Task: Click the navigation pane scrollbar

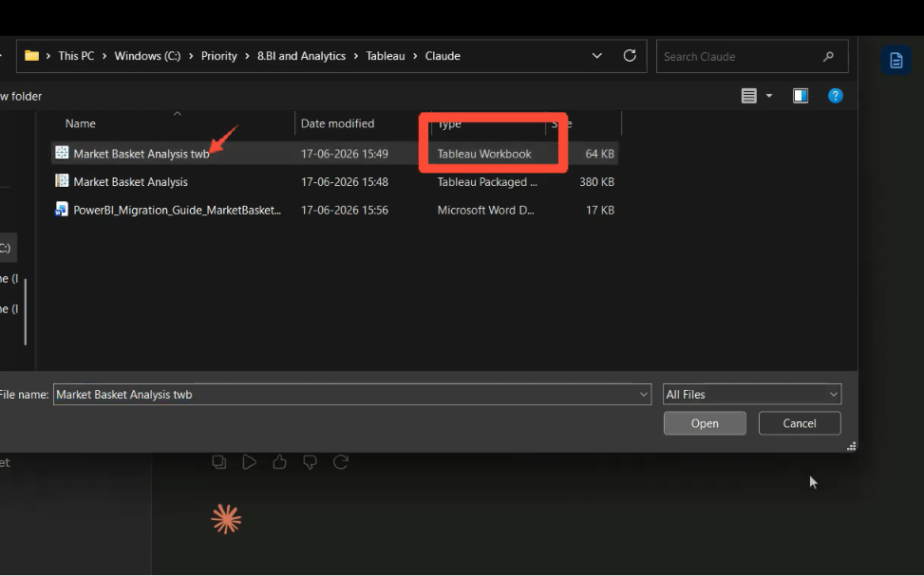Action: [26, 311]
